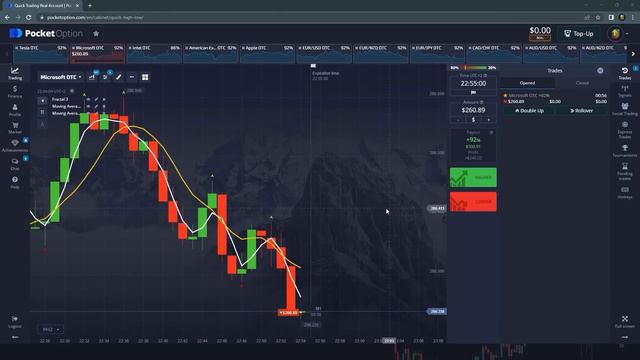Collapse left sidebar with bottom arrow

(15, 337)
